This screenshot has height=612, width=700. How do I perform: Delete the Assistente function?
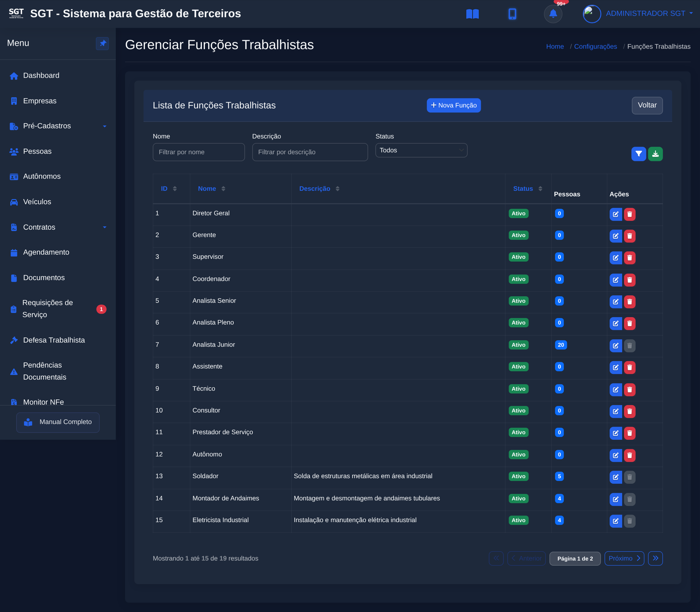coord(630,367)
